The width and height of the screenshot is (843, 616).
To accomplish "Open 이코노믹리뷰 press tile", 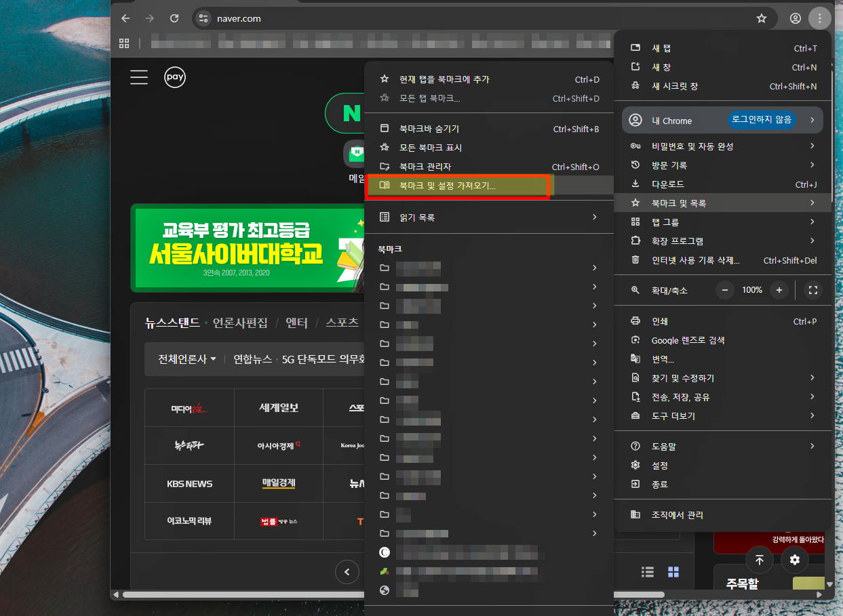I will (x=190, y=521).
